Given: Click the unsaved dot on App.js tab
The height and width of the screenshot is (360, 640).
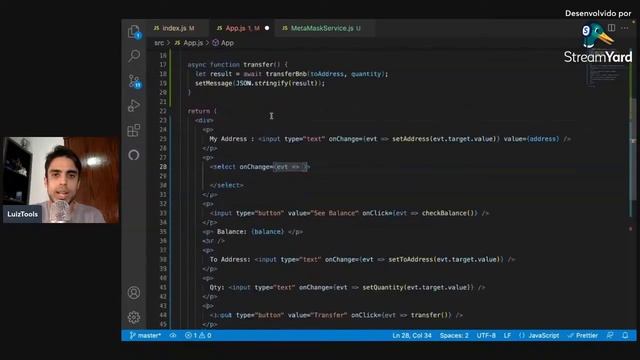Looking at the screenshot, I should tap(267, 28).
